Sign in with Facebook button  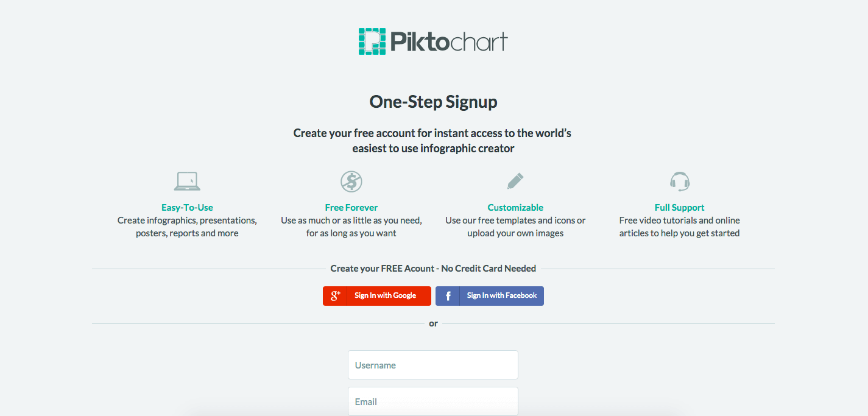pos(490,296)
